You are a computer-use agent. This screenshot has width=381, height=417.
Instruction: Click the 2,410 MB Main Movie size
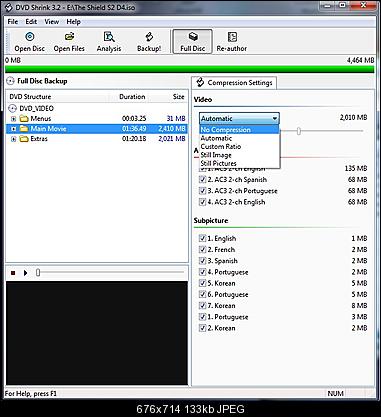(172, 129)
